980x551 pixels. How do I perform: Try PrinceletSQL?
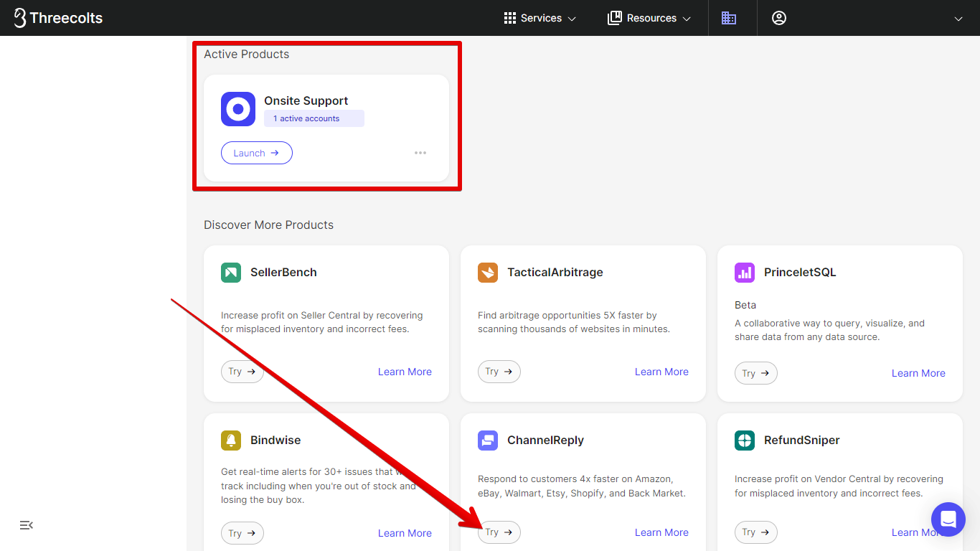coord(756,373)
